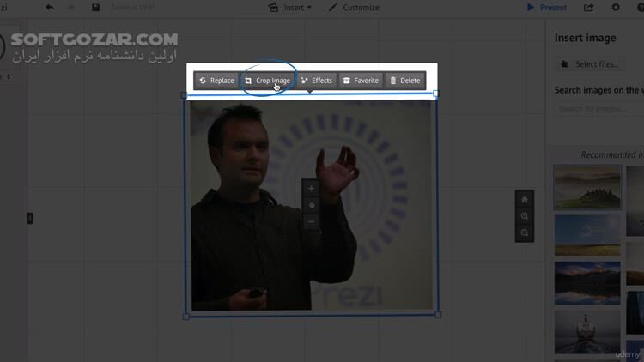Screen dimensions: 644x362
Task: Click the undo arrow icon
Action: tap(50, 8)
